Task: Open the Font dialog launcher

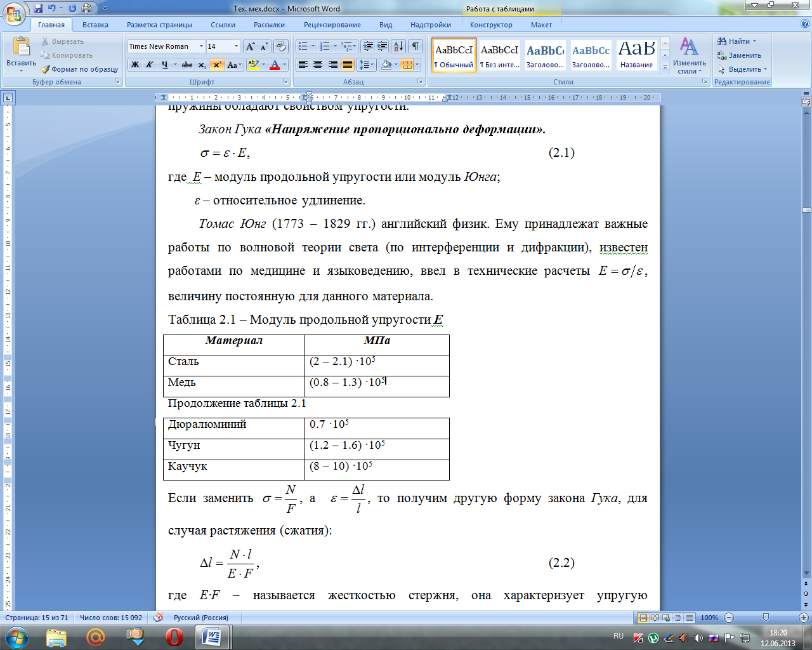Action: point(285,82)
